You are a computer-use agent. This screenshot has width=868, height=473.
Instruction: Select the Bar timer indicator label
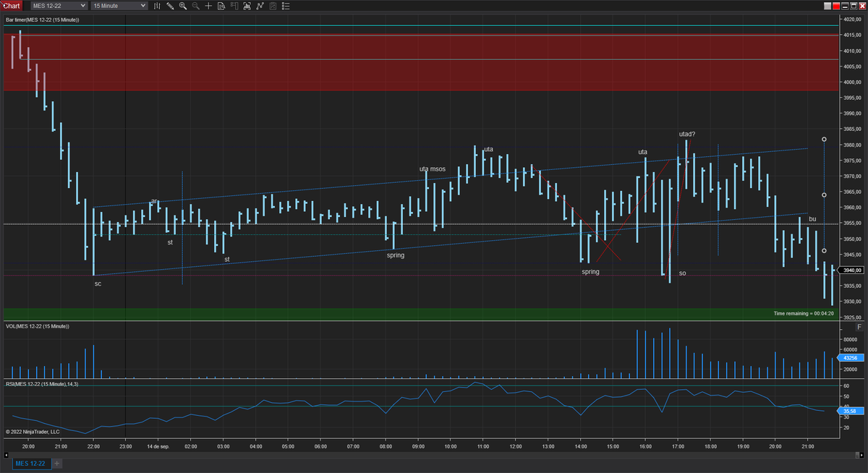coord(43,20)
